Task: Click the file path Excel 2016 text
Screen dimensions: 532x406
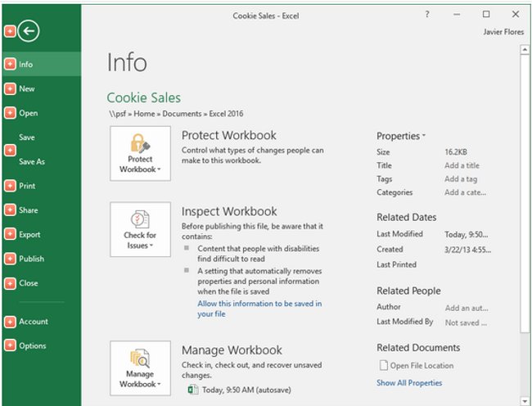Action: pos(226,114)
